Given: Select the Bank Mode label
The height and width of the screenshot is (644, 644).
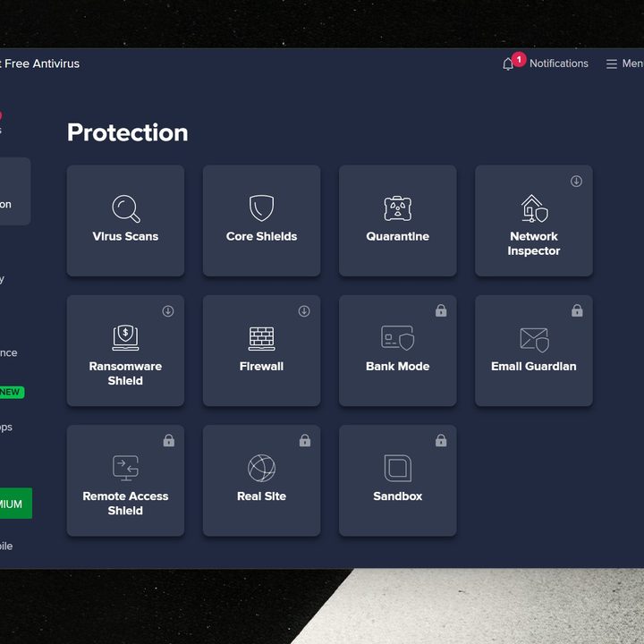Looking at the screenshot, I should [397, 367].
